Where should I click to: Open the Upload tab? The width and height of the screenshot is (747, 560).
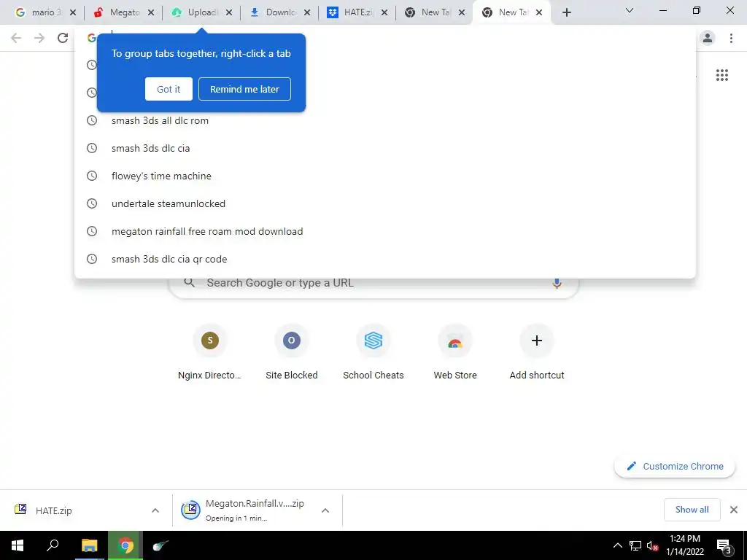[x=195, y=12]
